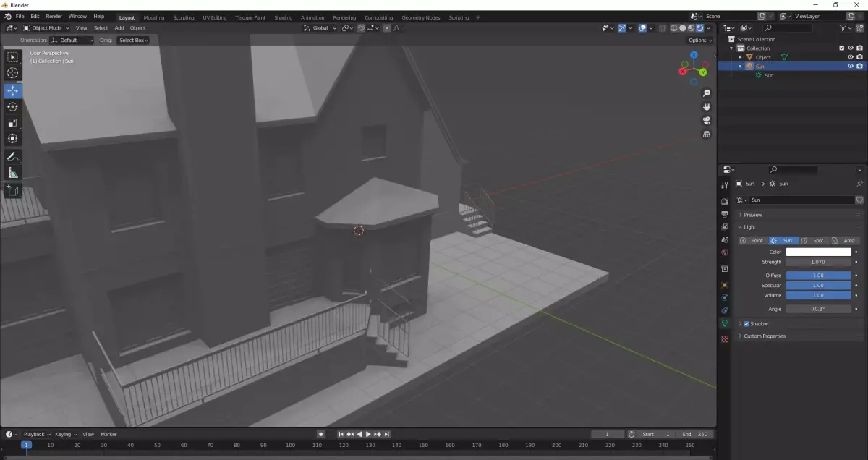Viewport: 868px width, 460px height.
Task: Hide the Object item with its eye icon
Action: pyautogui.click(x=851, y=57)
